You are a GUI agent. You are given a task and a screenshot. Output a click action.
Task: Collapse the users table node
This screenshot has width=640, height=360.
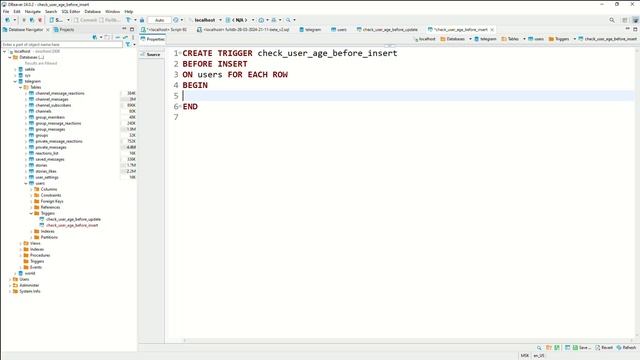[x=26, y=183]
